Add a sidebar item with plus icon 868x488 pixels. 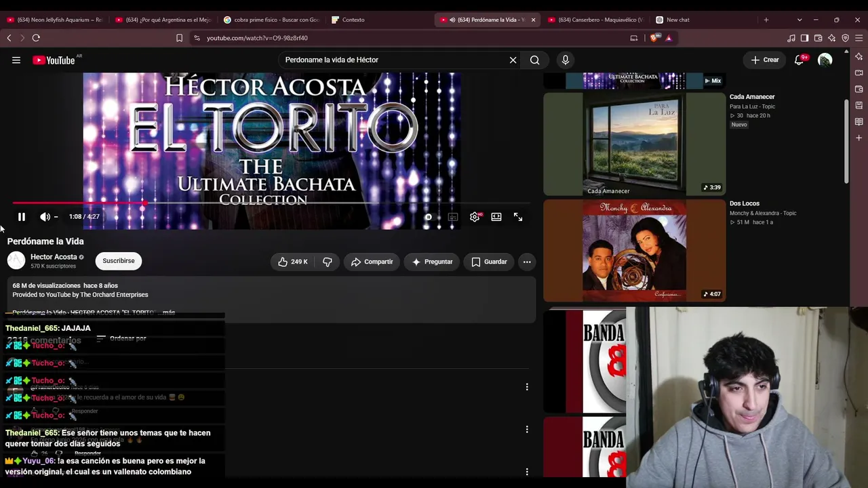point(859,138)
